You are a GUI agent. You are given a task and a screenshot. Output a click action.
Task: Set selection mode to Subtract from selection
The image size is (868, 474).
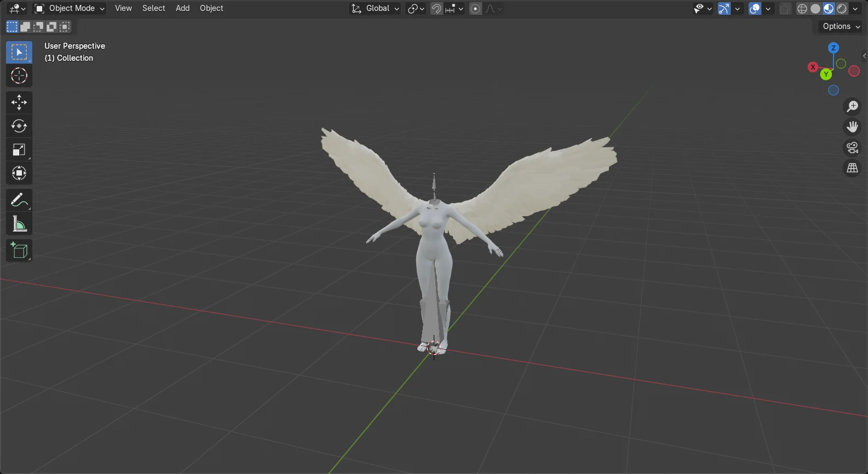coord(38,27)
